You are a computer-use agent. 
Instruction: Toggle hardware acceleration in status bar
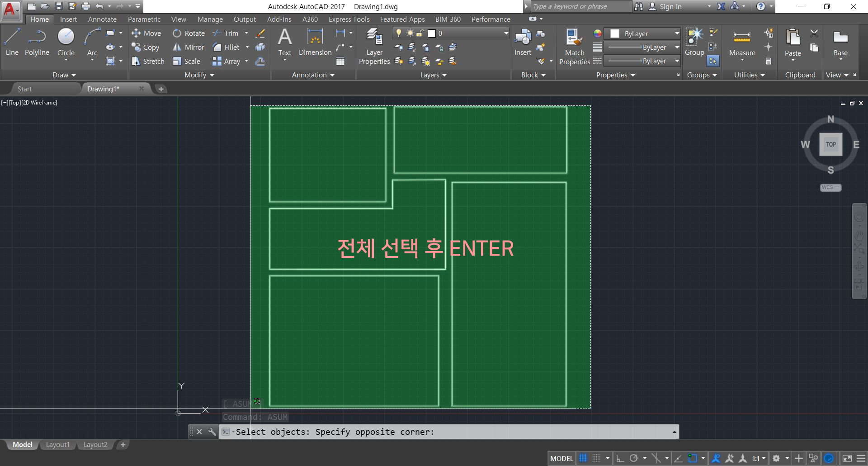[x=829, y=458]
